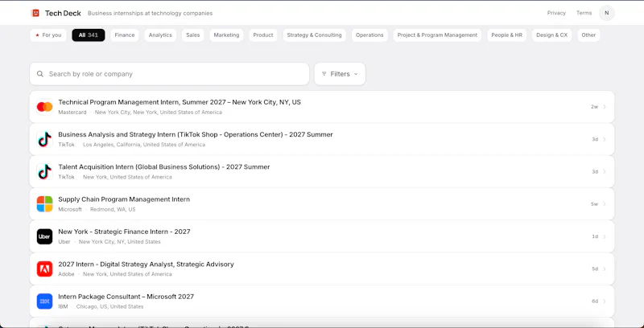
Task: Filter by Other category
Action: coord(588,35)
